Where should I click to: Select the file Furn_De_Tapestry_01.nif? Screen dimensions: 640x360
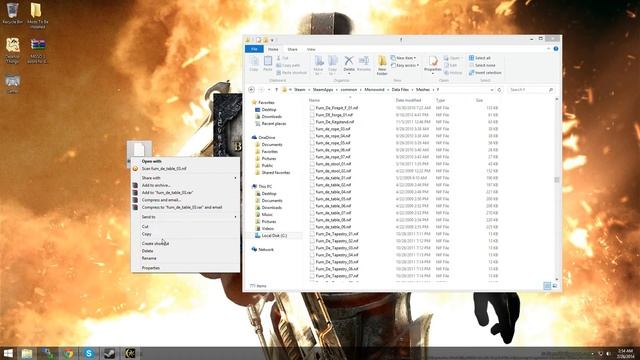pyautogui.click(x=337, y=234)
